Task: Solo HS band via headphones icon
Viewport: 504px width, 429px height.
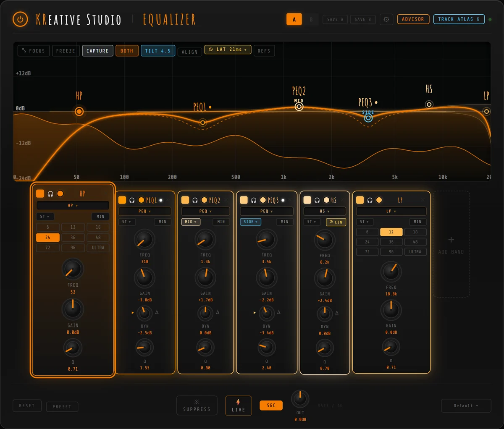Action: [317, 200]
